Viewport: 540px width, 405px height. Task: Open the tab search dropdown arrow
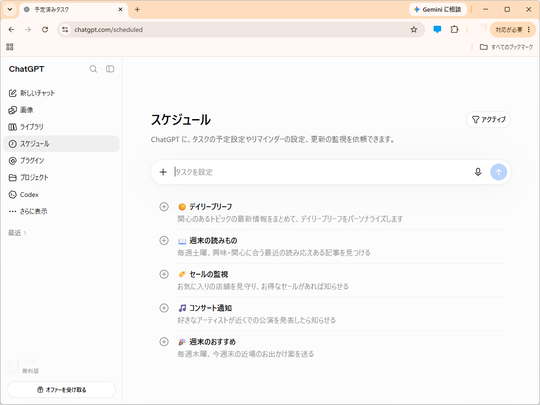10,9
